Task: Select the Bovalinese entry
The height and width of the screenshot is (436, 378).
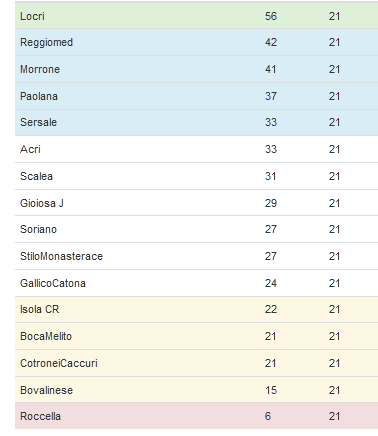Action: click(x=46, y=390)
